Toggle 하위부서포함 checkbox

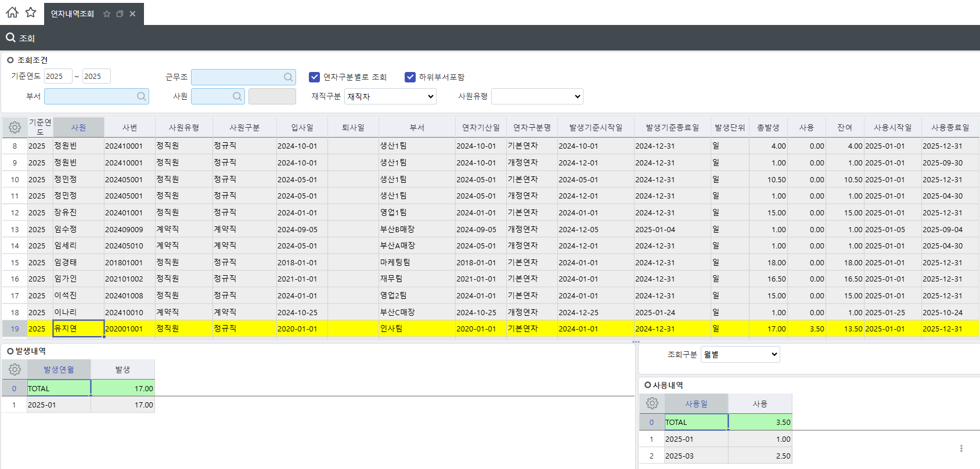click(x=410, y=77)
